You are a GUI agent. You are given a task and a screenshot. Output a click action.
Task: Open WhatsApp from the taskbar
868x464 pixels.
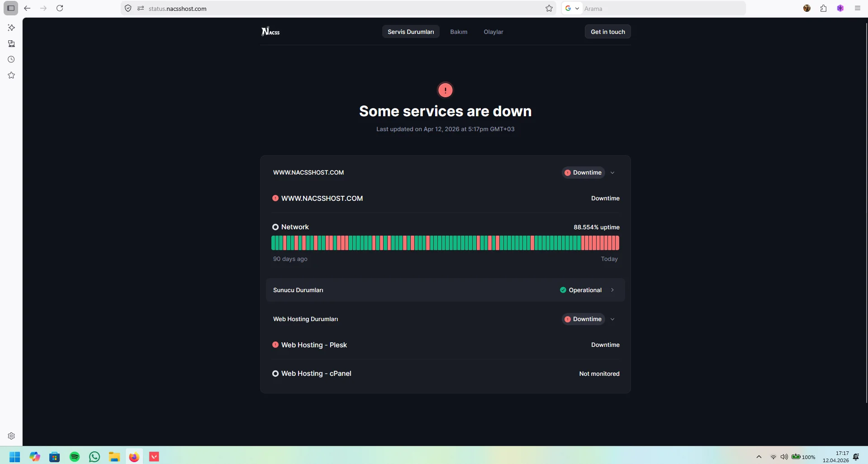pyautogui.click(x=95, y=457)
